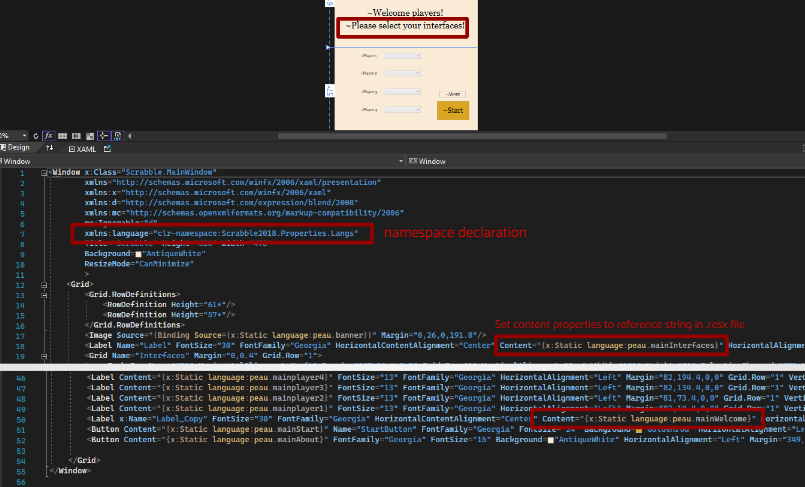Collapse the Grid element on line 12
805x487 pixels.
[44, 284]
